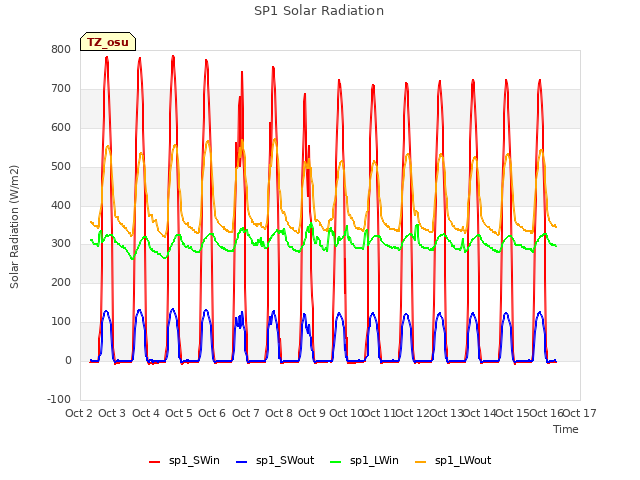Toggle the sp1_LWin legend label
The width and height of the screenshot is (640, 480).
(x=374, y=461)
